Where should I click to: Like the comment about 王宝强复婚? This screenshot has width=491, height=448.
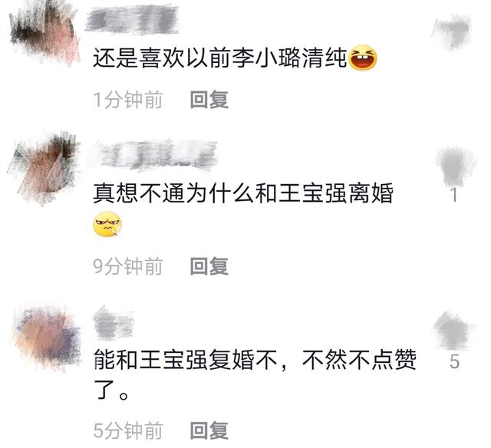[453, 331]
